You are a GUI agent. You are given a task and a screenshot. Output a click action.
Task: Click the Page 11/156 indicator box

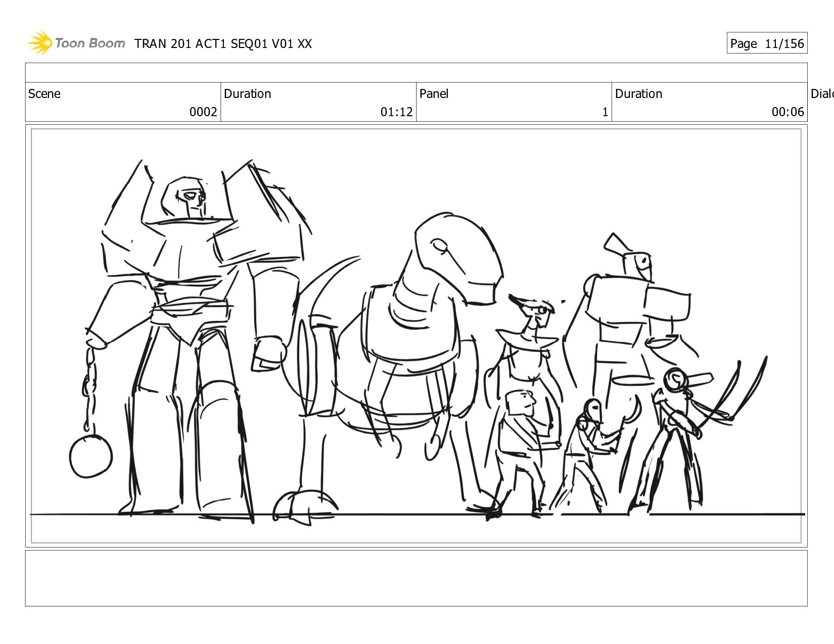coord(766,43)
